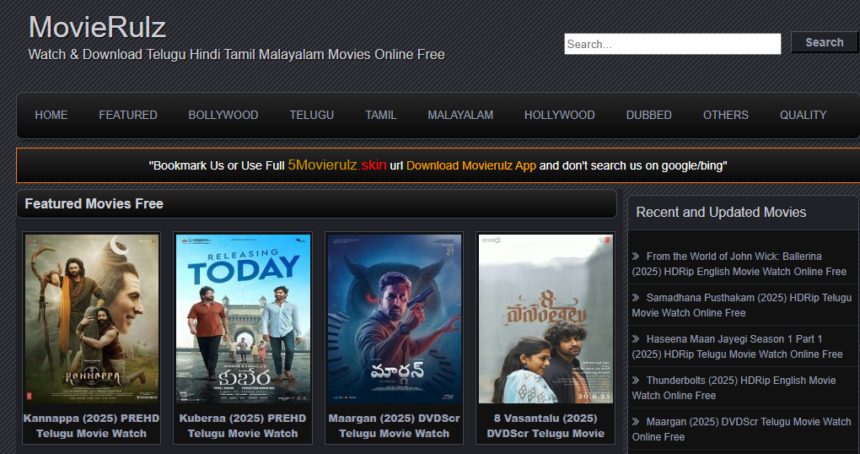This screenshot has width=860, height=454.
Task: Click the site tagline 'Watch & Download Telugu...'
Action: [236, 54]
